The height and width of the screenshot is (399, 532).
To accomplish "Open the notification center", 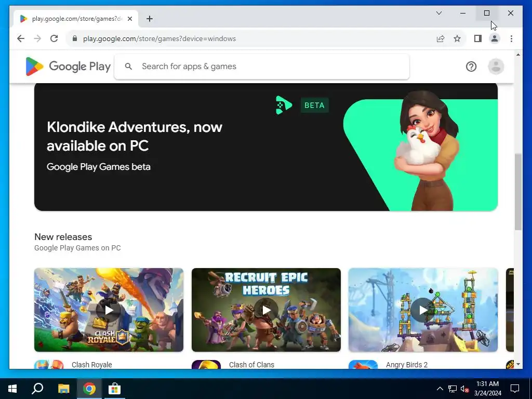I will (515, 389).
